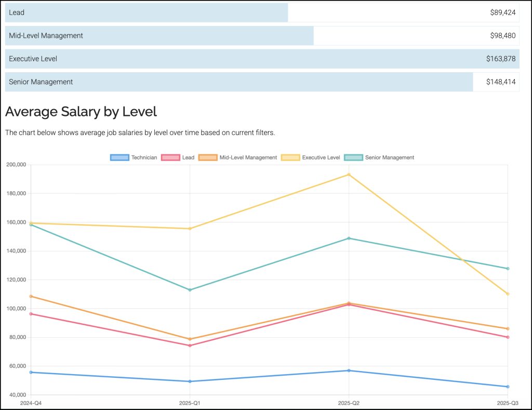Select Senior Management point at 2025-Q3

click(508, 269)
